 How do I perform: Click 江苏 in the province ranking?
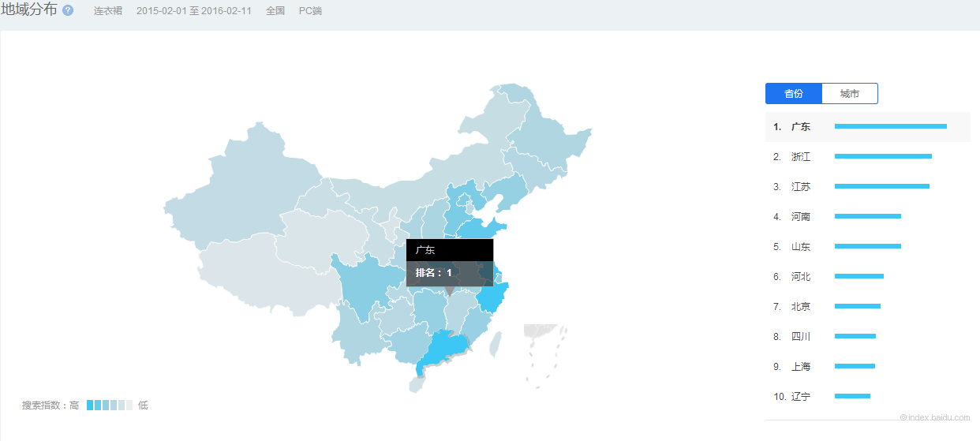click(x=800, y=187)
